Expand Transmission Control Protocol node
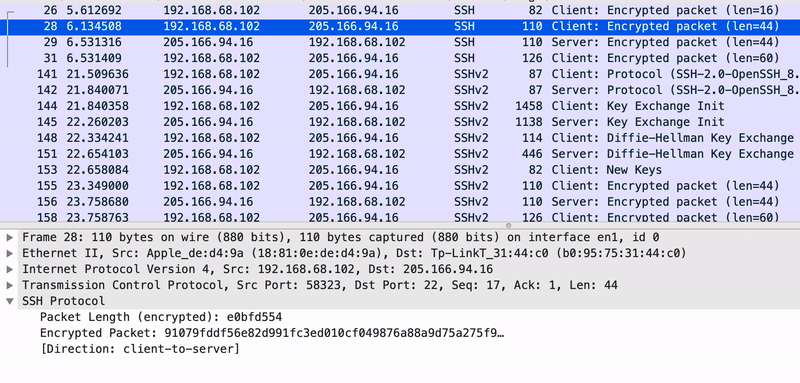 click(10, 285)
